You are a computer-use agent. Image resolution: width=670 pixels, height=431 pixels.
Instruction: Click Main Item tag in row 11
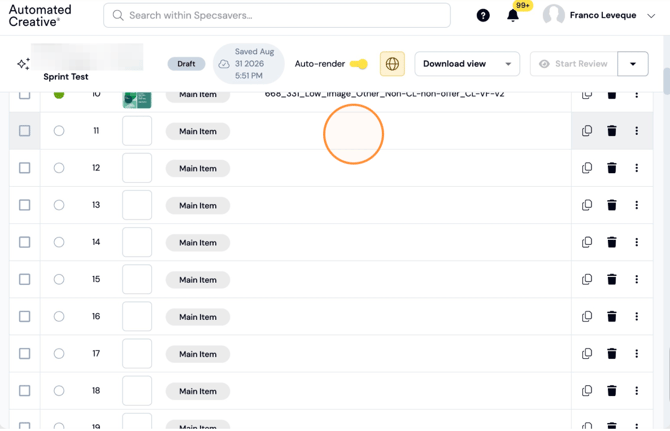(x=198, y=131)
